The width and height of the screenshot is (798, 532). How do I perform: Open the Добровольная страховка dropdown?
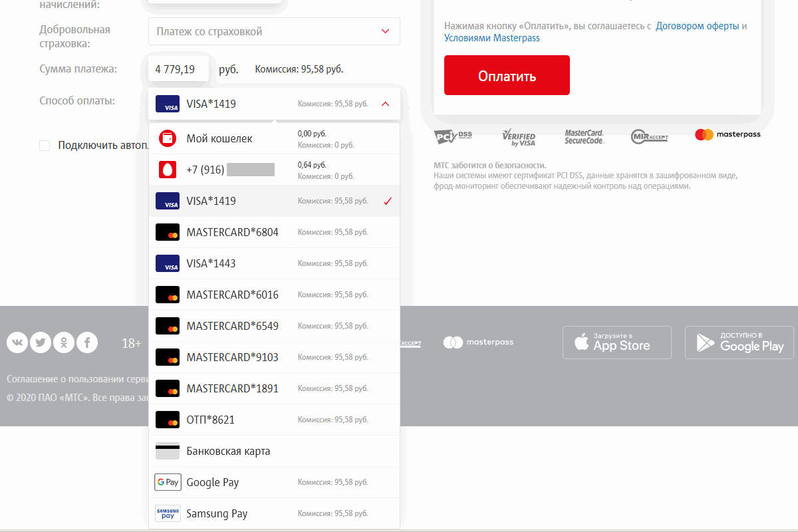click(x=274, y=31)
